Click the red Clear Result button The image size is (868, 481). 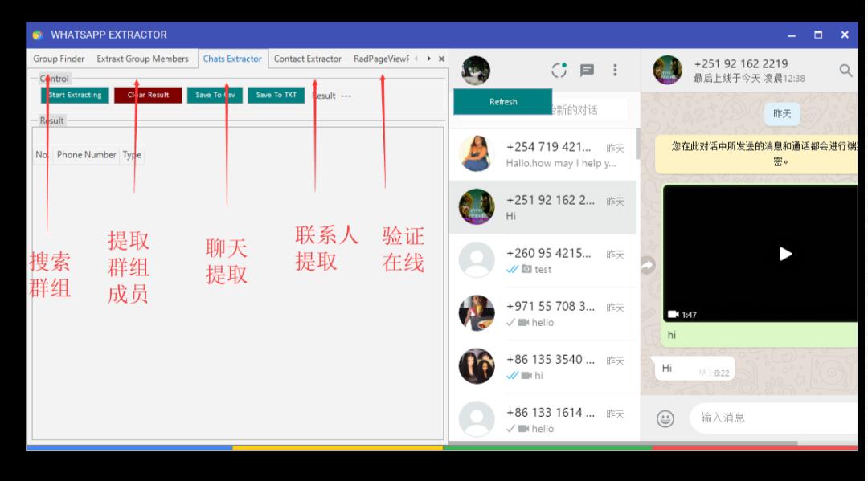click(x=148, y=95)
